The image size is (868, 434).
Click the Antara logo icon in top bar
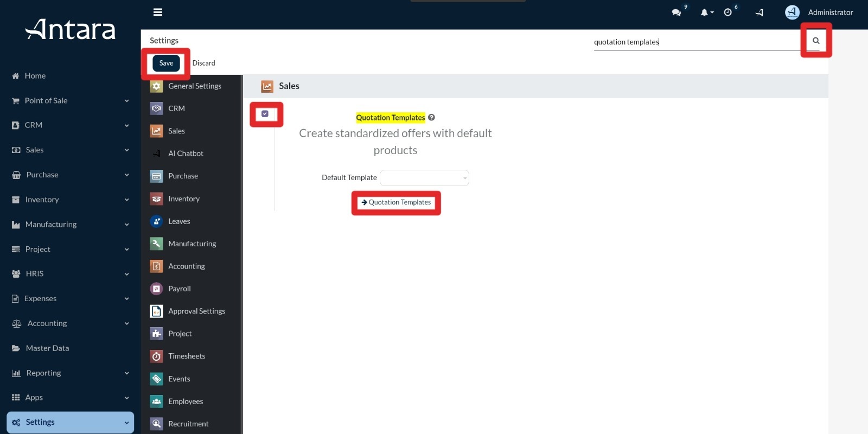click(759, 12)
